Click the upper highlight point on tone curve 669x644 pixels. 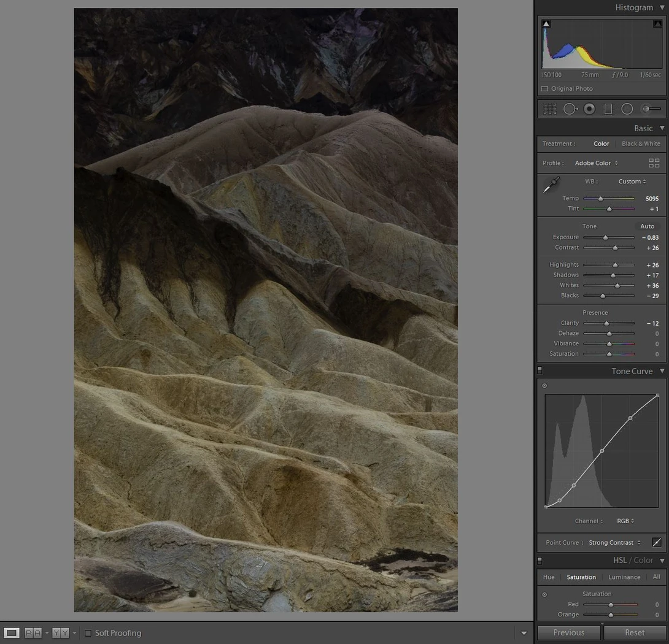(630, 418)
